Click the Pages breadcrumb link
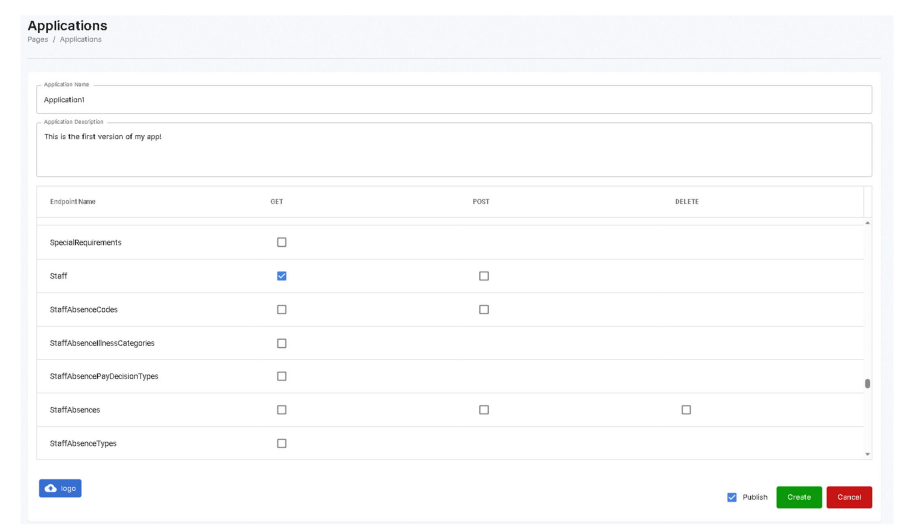Image resolution: width=902 pixels, height=525 pixels. coord(37,39)
